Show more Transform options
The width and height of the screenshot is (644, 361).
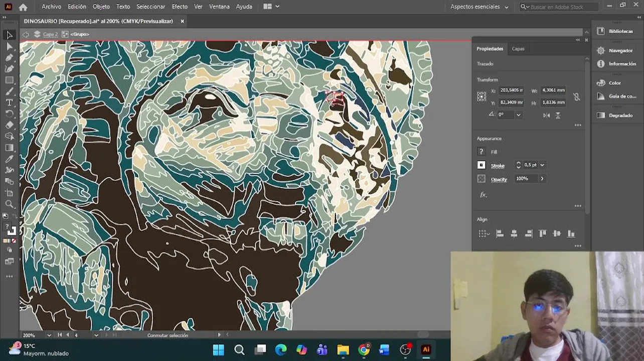[x=578, y=125]
